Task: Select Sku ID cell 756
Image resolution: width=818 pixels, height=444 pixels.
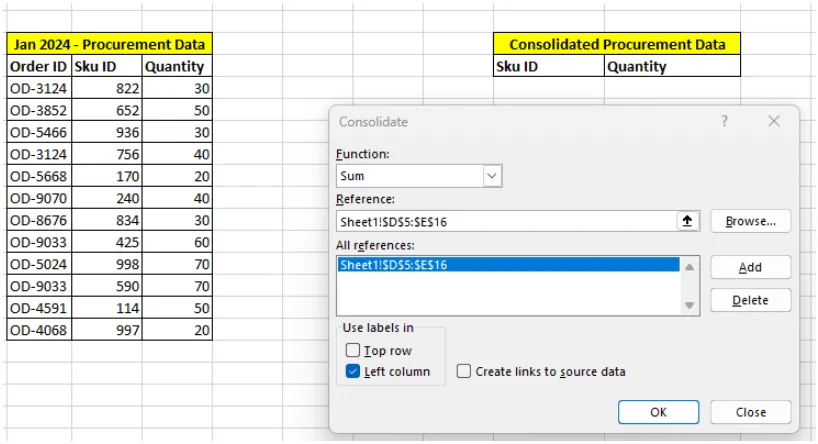Action: [x=106, y=154]
